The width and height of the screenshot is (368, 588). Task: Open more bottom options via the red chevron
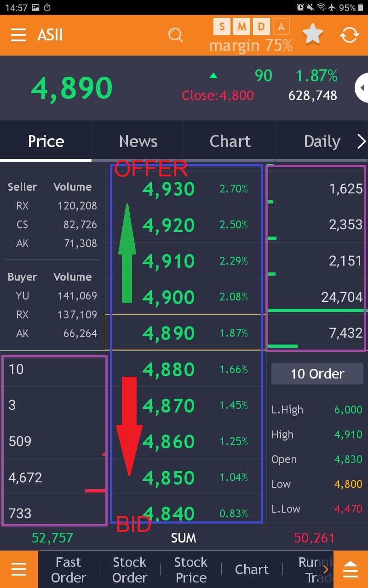[326, 569]
